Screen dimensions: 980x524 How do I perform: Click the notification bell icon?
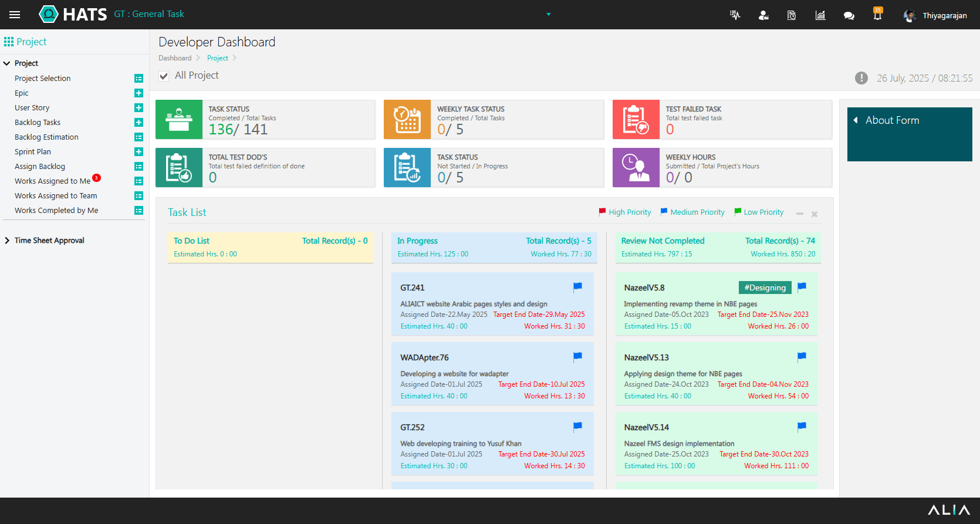coord(877,15)
